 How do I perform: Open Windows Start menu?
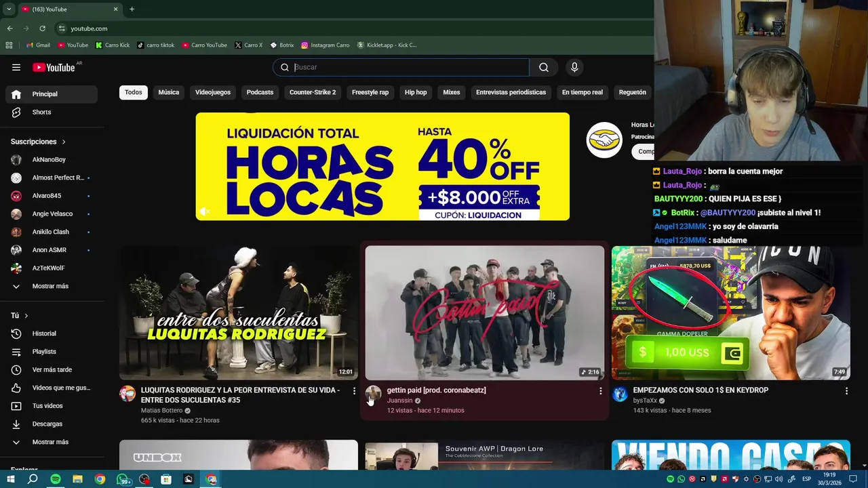tap(10, 479)
